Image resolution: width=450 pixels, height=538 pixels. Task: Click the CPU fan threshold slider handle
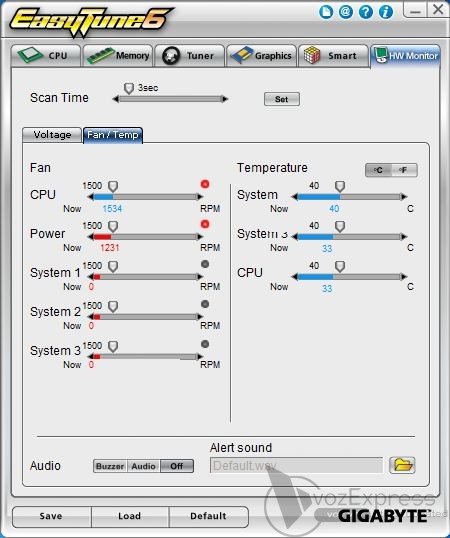[x=113, y=186]
